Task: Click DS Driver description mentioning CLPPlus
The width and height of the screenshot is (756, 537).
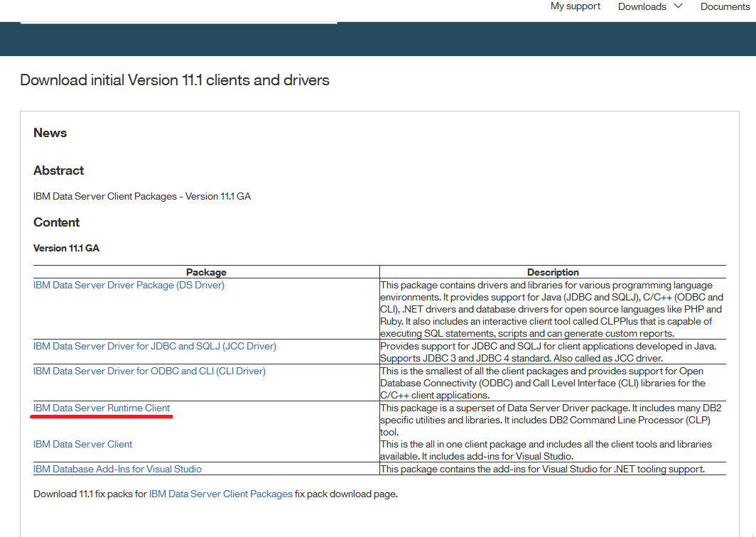Action: (551, 309)
